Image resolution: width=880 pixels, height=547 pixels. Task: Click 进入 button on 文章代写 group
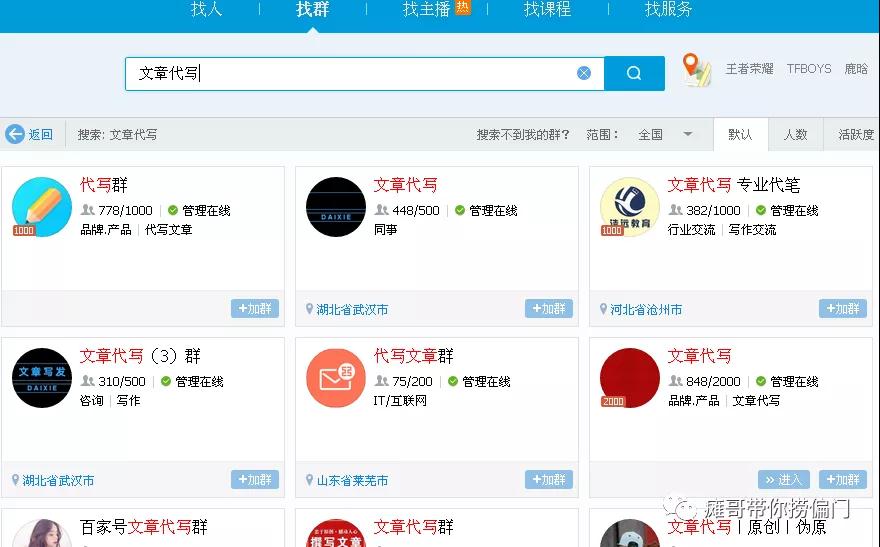[x=783, y=480]
